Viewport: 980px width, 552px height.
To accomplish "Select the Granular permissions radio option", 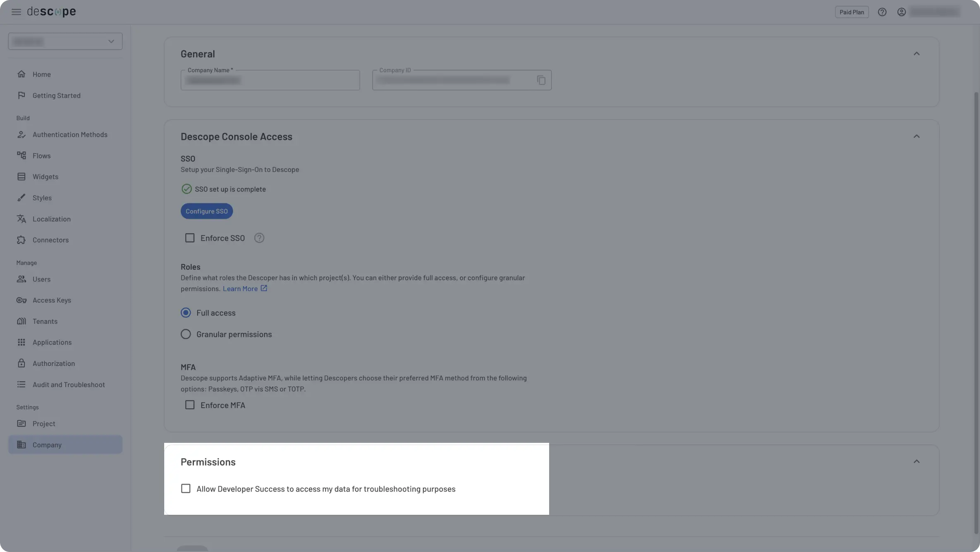I will coord(186,334).
